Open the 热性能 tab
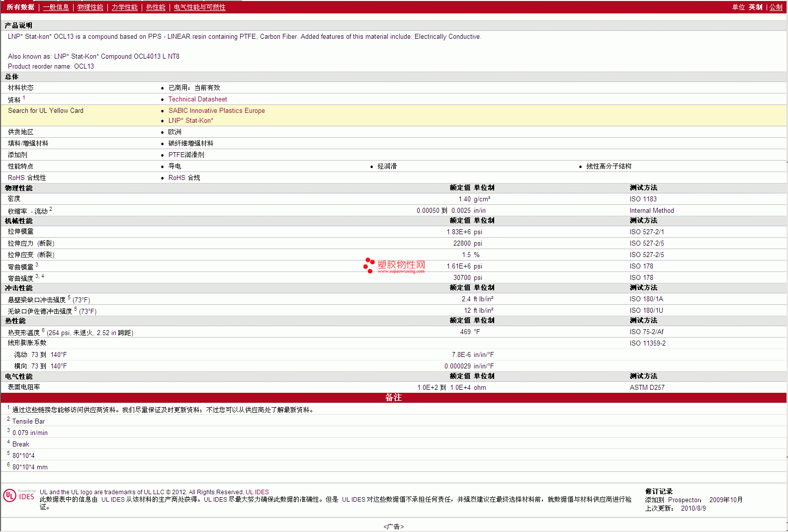 (156, 7)
